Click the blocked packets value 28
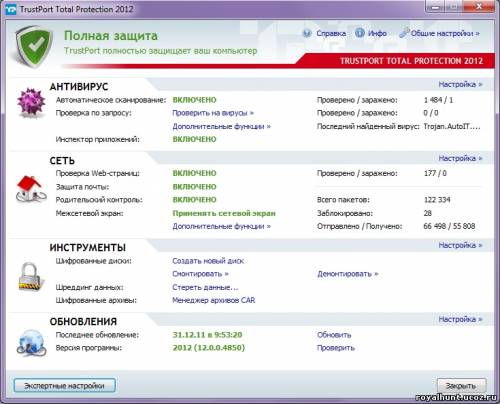Screen dimensions: 500x404 click(428, 213)
